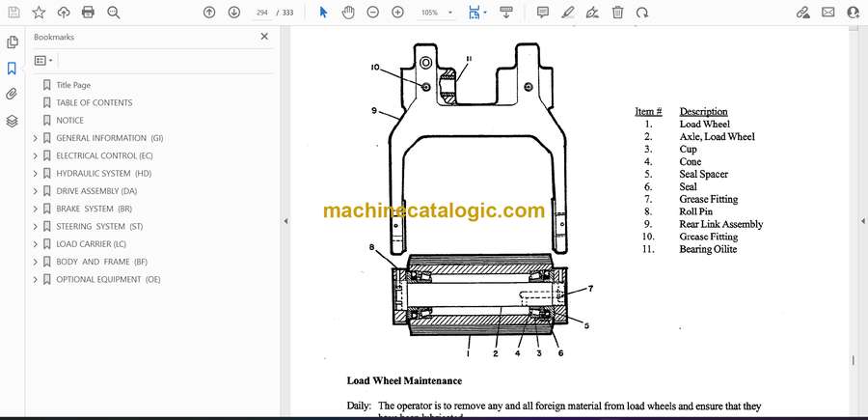
Task: Open the NOTICE bookmark
Action: point(69,121)
